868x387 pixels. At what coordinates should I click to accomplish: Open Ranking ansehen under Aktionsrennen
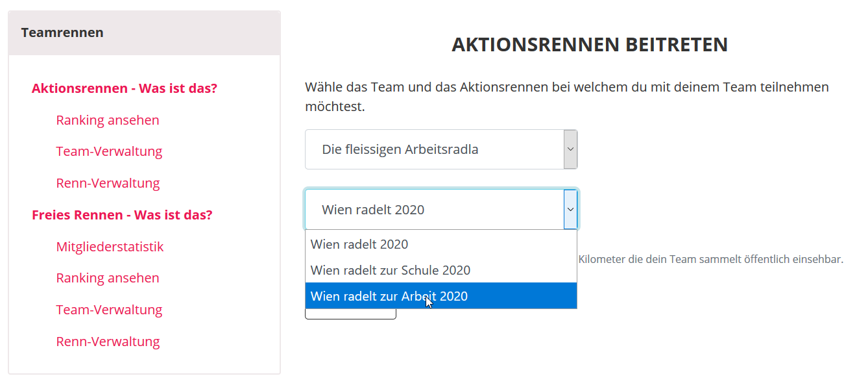tap(108, 120)
